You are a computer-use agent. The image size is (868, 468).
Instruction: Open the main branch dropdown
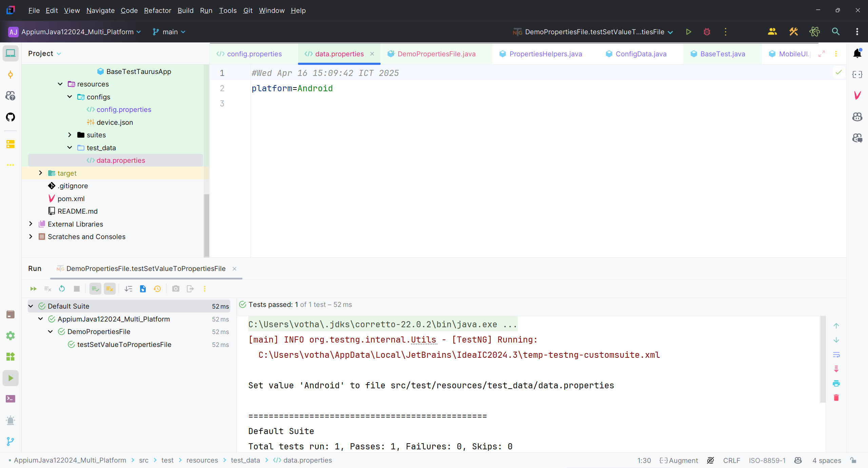pos(169,32)
